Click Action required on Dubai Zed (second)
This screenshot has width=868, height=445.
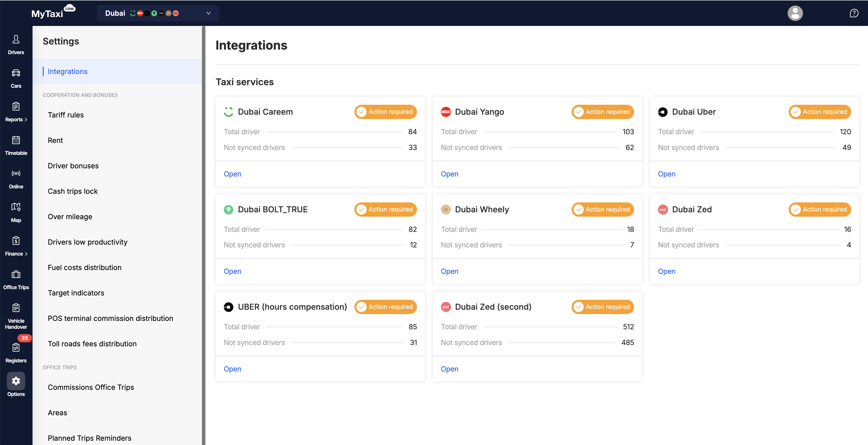click(603, 307)
